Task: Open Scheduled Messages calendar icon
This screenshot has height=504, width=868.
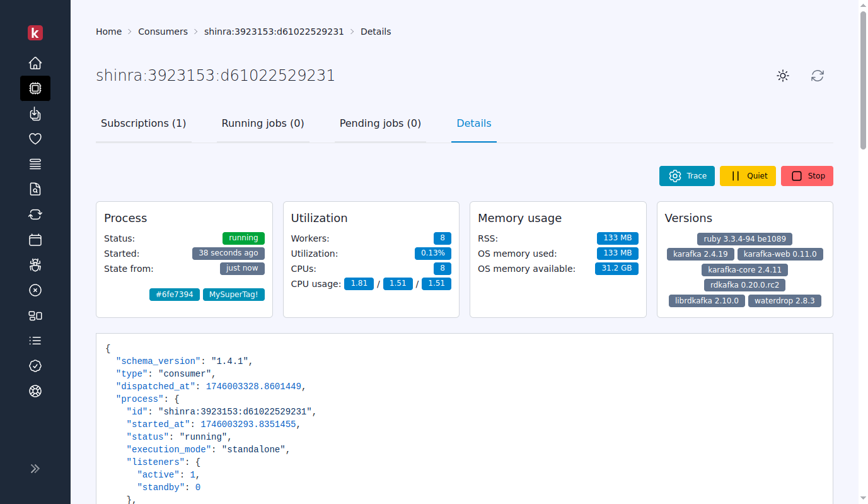Action: 35,240
